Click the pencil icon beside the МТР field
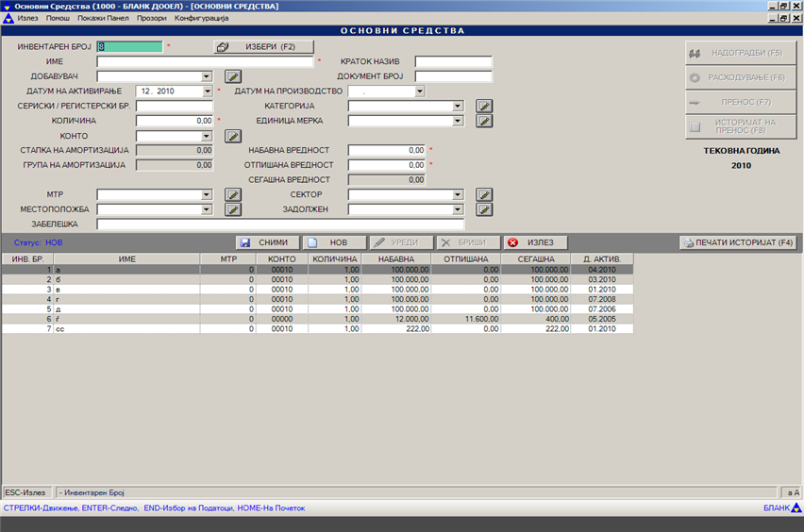The width and height of the screenshot is (804, 532). point(233,194)
